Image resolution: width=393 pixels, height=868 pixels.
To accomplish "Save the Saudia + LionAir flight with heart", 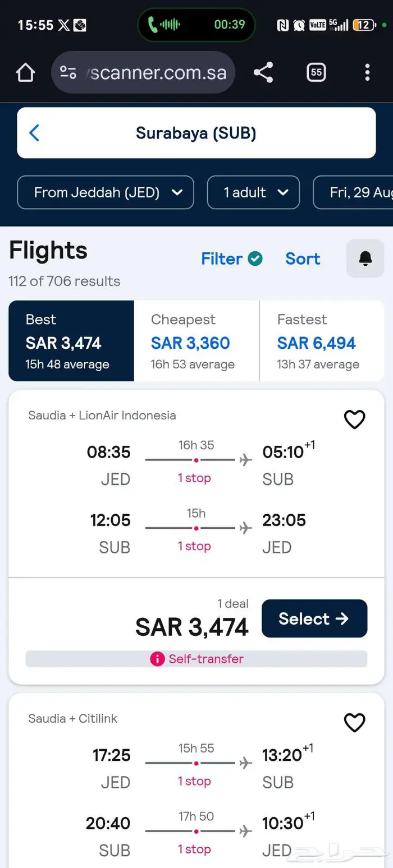I will click(354, 419).
